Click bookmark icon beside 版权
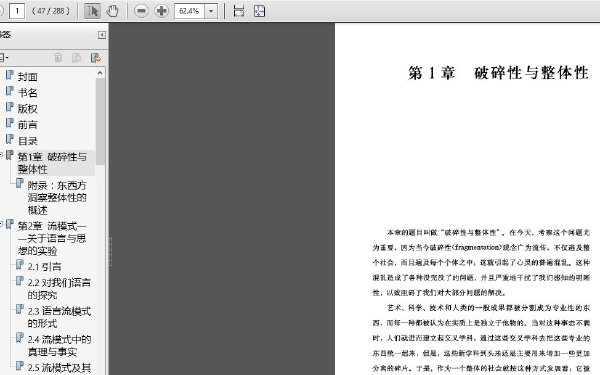The width and height of the screenshot is (600, 375). coord(10,107)
